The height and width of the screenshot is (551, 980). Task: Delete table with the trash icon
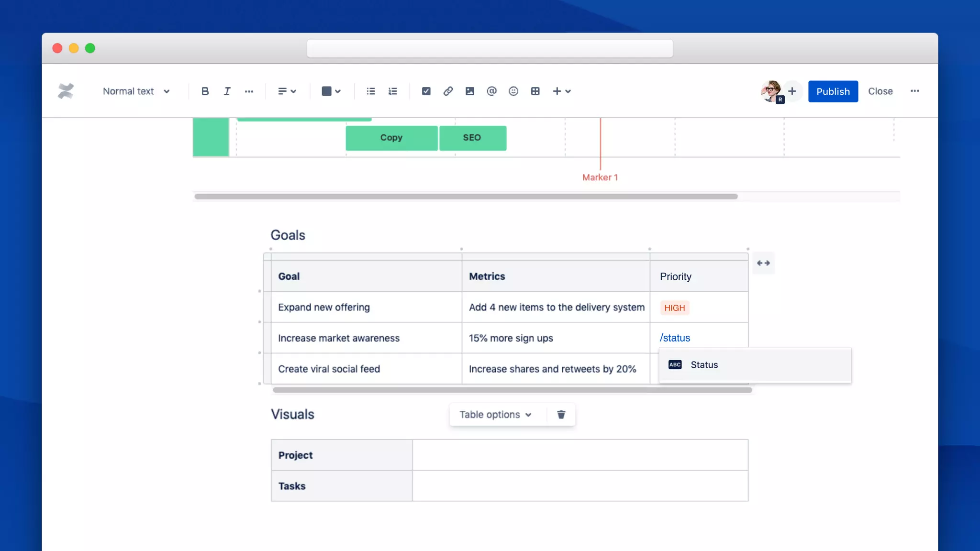561,415
